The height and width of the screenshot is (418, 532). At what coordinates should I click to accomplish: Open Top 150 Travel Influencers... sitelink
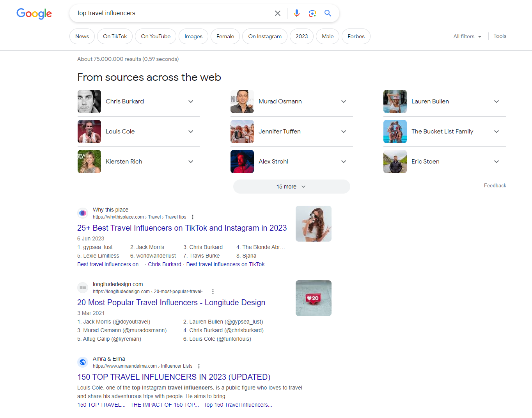coord(238,405)
